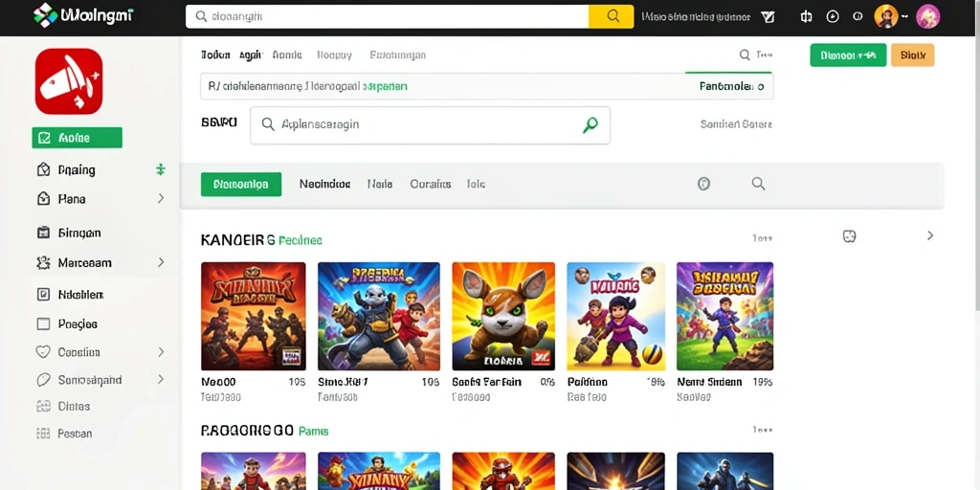Click the 'Seeha Farfain' title text
Screen dimensions: 980x490
click(x=486, y=382)
